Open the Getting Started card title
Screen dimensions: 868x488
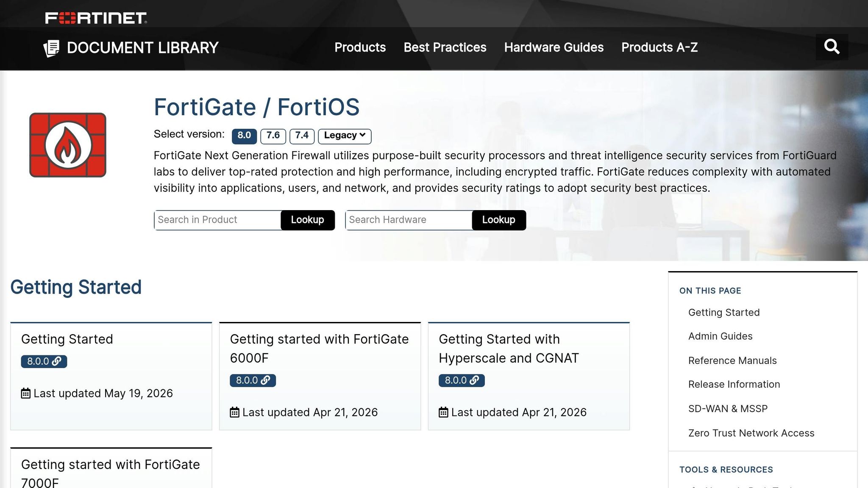[67, 339]
